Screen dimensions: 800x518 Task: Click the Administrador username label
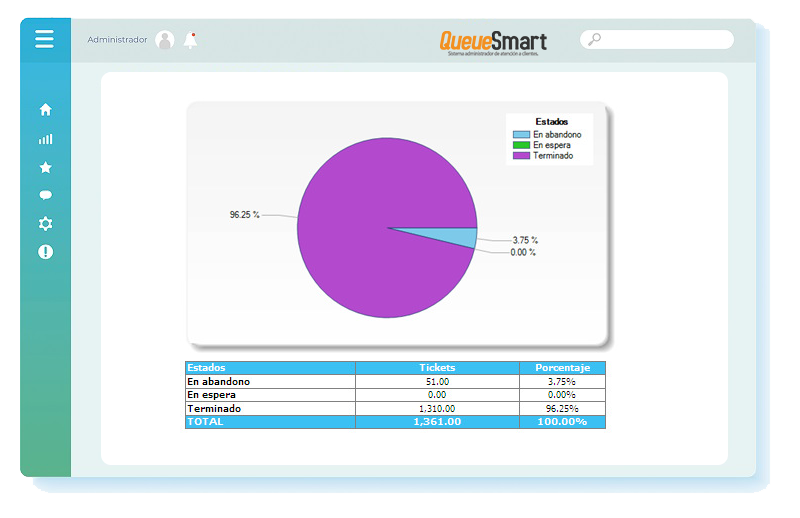(x=117, y=40)
